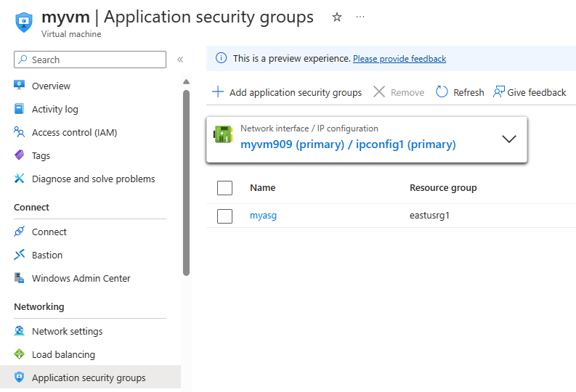Click the Activity log icon
Screen dimensions: 576x392
pos(19,109)
